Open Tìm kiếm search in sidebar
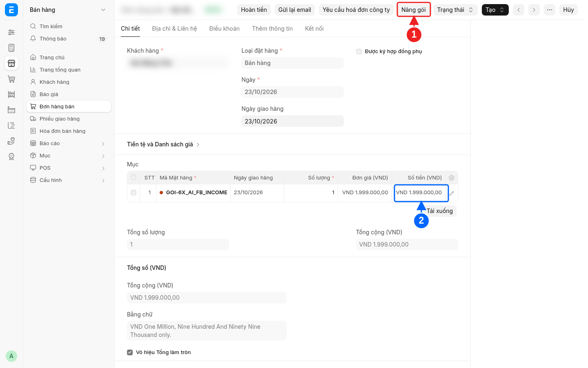 click(69, 26)
